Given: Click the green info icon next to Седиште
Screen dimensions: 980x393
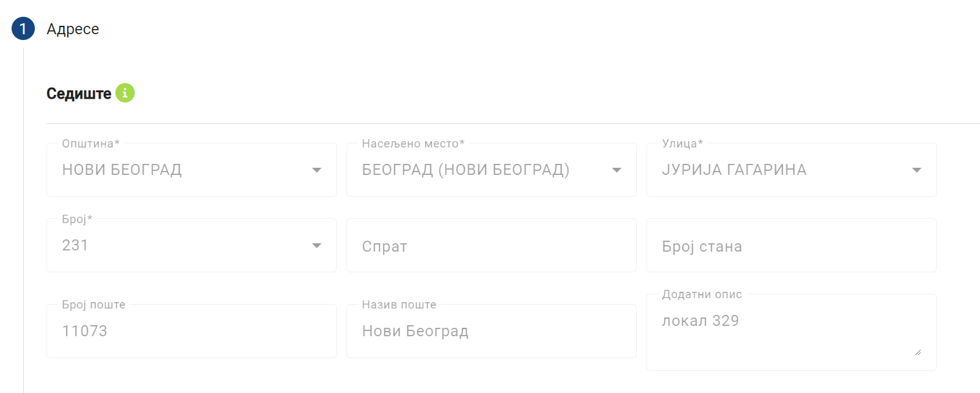Looking at the screenshot, I should click(126, 92).
